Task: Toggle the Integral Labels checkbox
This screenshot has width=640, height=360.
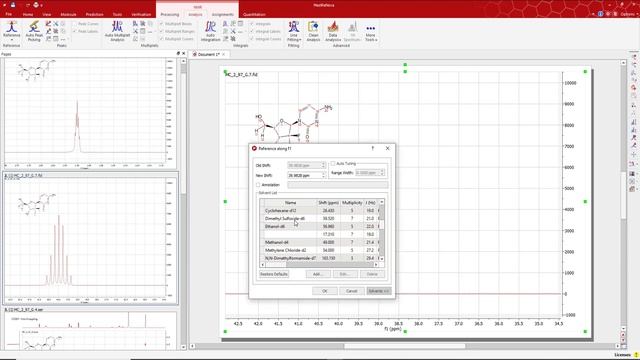Action: pos(252,31)
